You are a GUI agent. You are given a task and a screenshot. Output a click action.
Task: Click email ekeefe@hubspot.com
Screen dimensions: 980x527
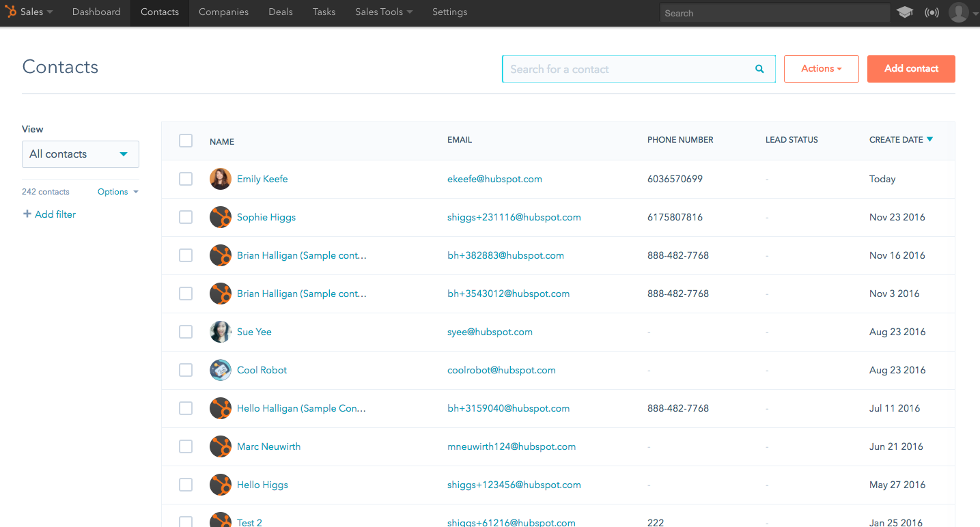click(x=494, y=179)
